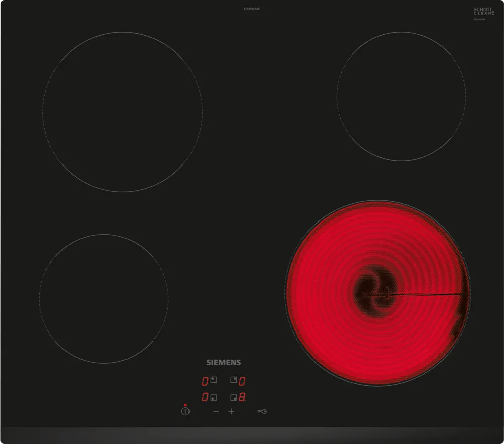Tap the child lock key symbol

click(261, 411)
